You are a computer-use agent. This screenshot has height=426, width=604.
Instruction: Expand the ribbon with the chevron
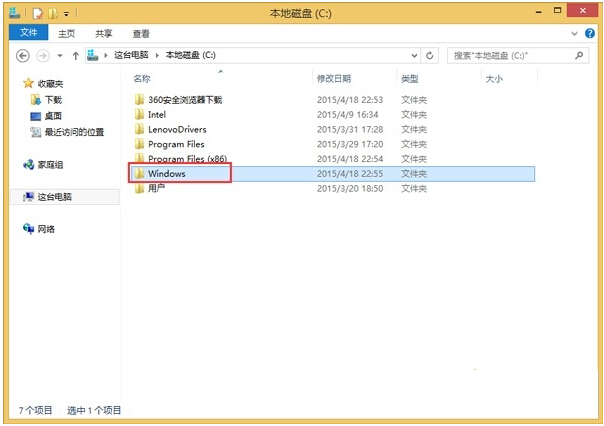pyautogui.click(x=575, y=32)
